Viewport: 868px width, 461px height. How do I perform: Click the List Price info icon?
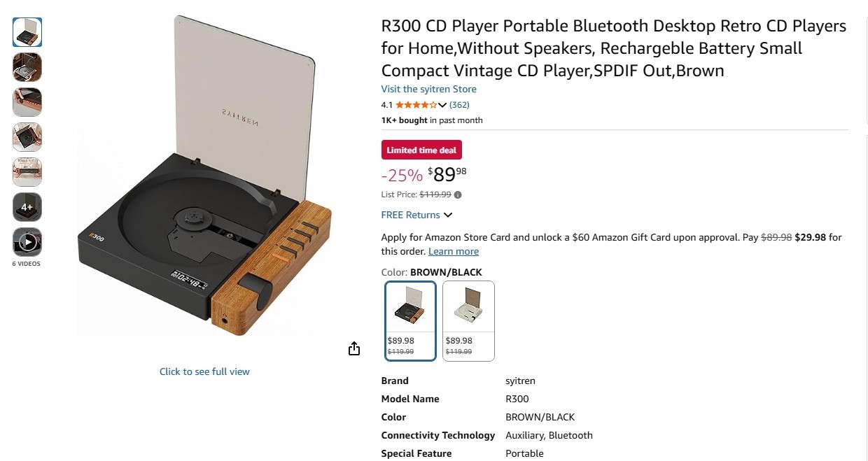[x=458, y=195]
